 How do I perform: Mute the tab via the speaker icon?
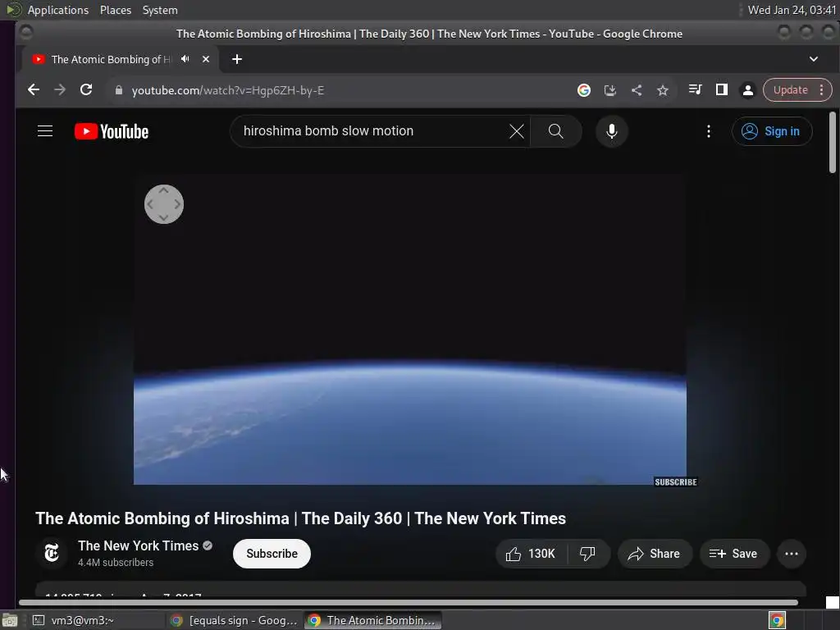(185, 59)
